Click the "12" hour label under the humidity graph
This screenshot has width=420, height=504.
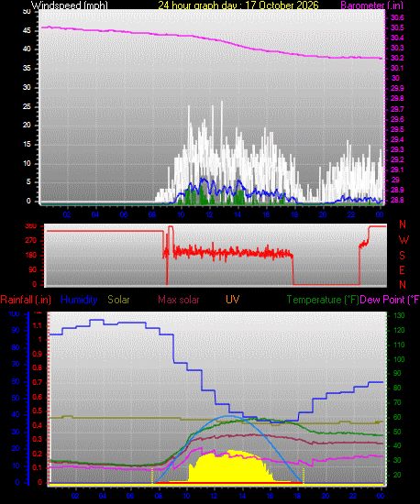tap(215, 496)
